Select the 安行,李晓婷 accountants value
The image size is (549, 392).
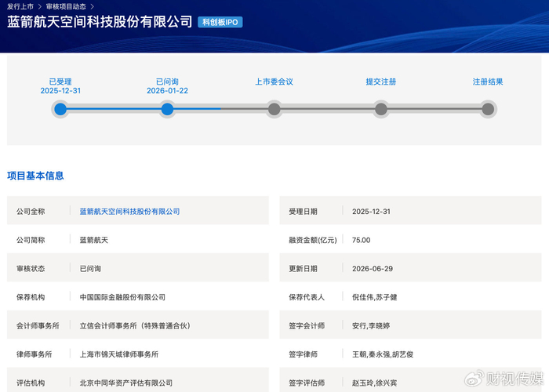tap(371, 326)
